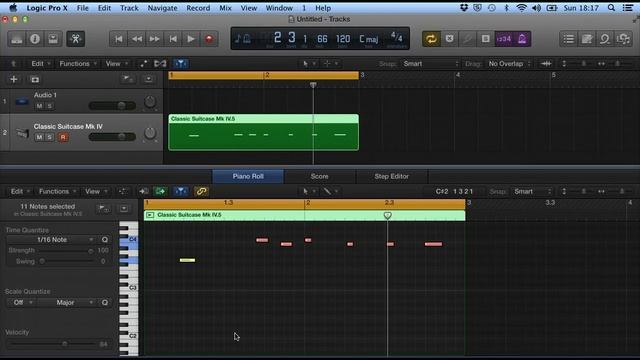640x360 pixels.
Task: Open the Mix menu
Action: point(225,8)
